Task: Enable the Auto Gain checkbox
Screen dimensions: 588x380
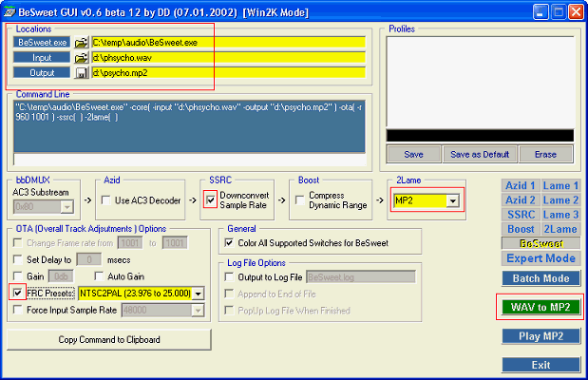Action: tap(99, 276)
